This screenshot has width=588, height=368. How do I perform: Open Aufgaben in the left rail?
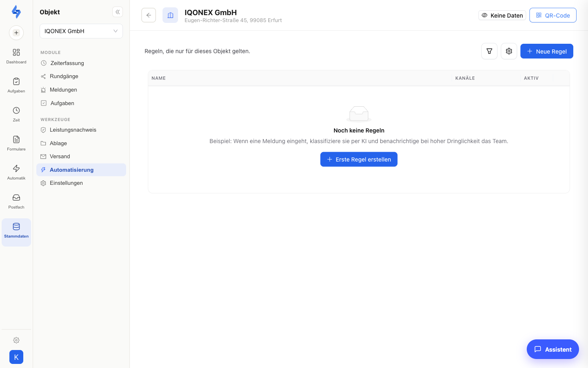coord(16,85)
